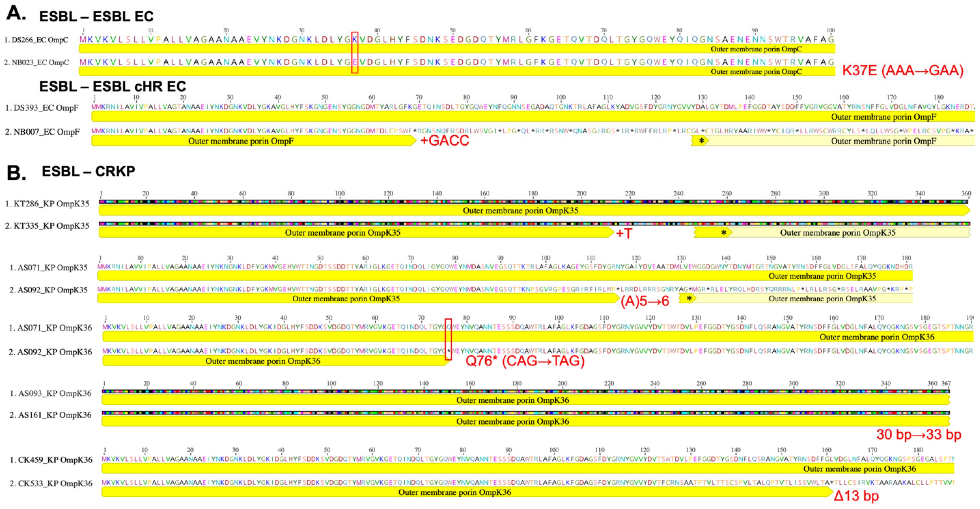Click the red-boxed E residue in NB023_EC
Viewport: 980px width, 509px height.
pos(355,62)
